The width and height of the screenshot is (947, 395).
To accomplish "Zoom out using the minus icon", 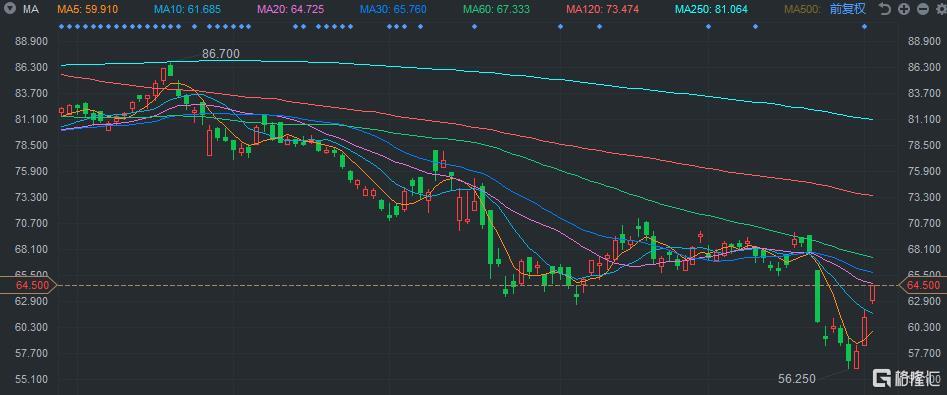I will pyautogui.click(x=922, y=9).
